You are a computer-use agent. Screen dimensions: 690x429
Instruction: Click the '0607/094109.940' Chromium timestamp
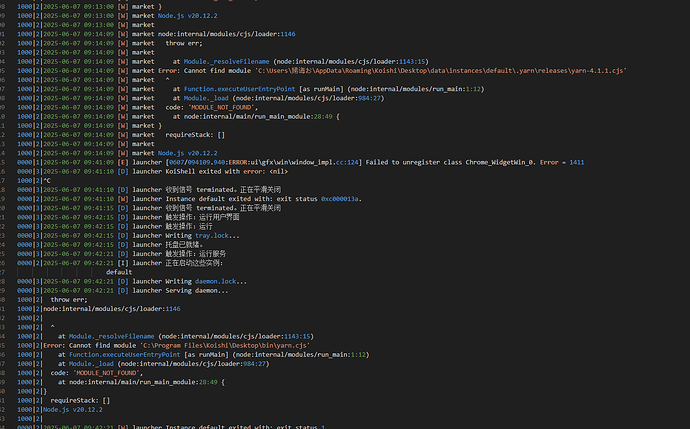(197, 162)
